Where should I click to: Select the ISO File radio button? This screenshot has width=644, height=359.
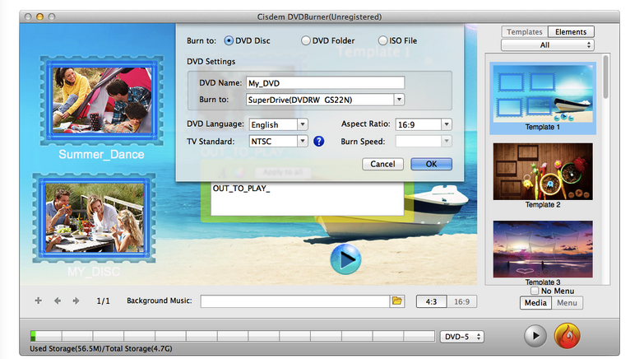point(382,40)
